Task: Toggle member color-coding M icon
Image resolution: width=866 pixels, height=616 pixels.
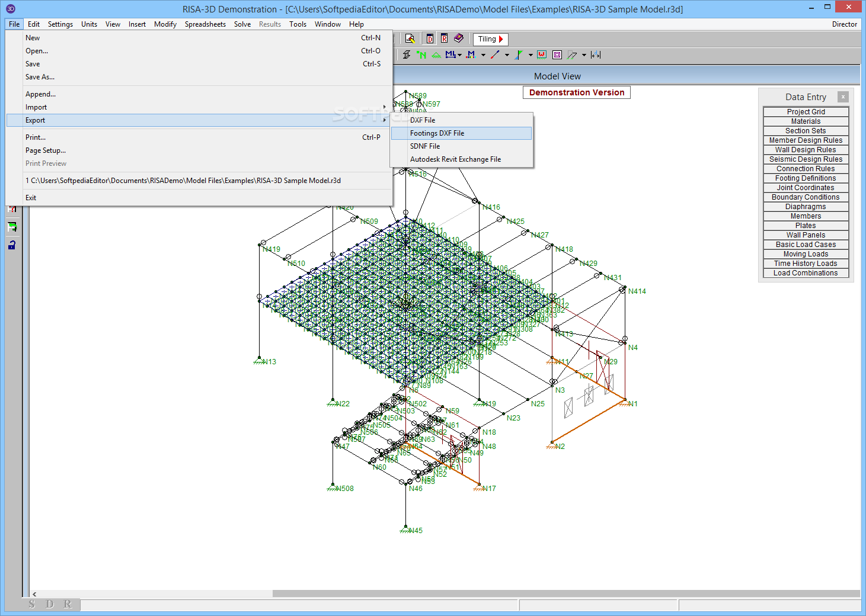Action: pyautogui.click(x=471, y=54)
